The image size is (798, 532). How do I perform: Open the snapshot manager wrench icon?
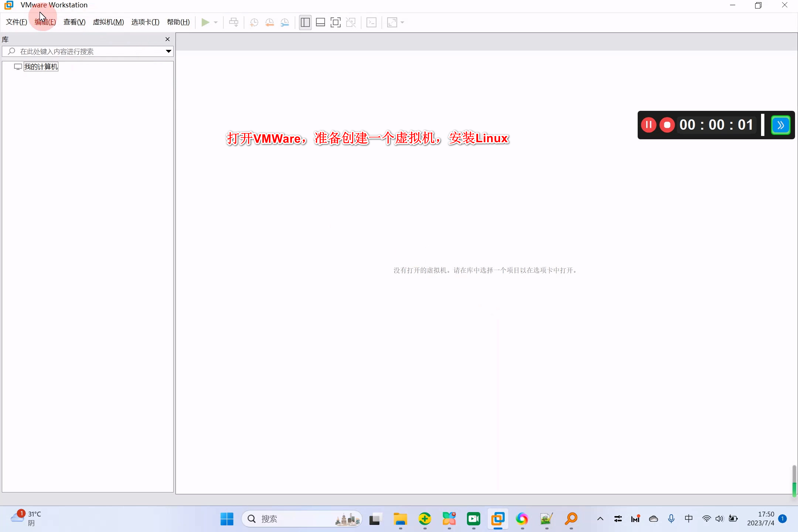click(x=285, y=22)
